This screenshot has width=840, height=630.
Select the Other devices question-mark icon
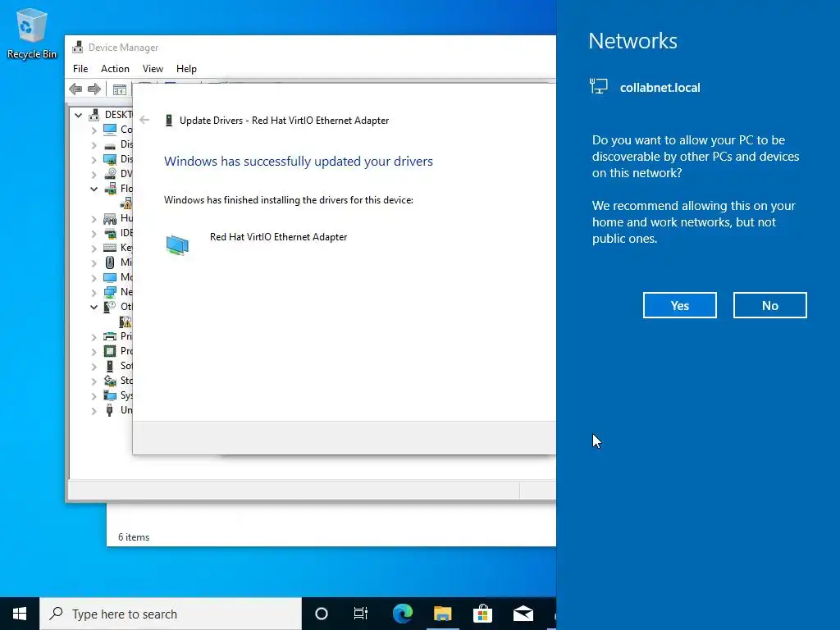point(110,307)
